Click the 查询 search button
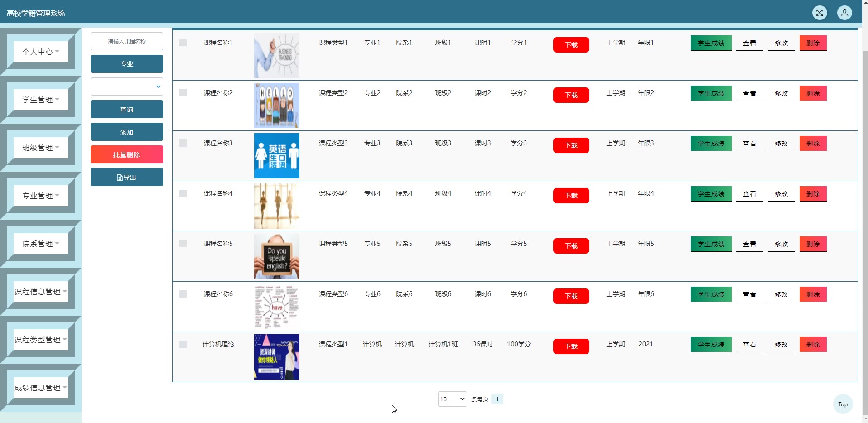 tap(127, 109)
